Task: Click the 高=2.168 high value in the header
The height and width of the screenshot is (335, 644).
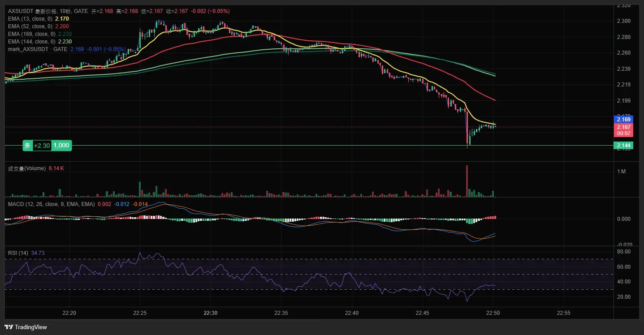Action: click(127, 11)
